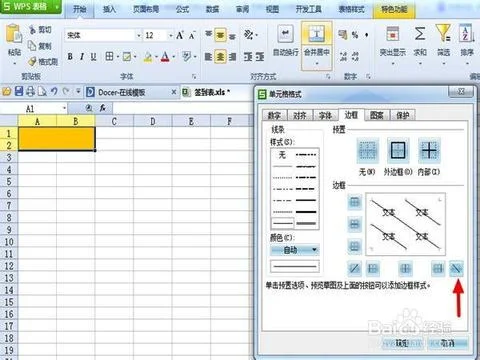
Task: Open the font color dropdown arrow
Action: coord(174,57)
